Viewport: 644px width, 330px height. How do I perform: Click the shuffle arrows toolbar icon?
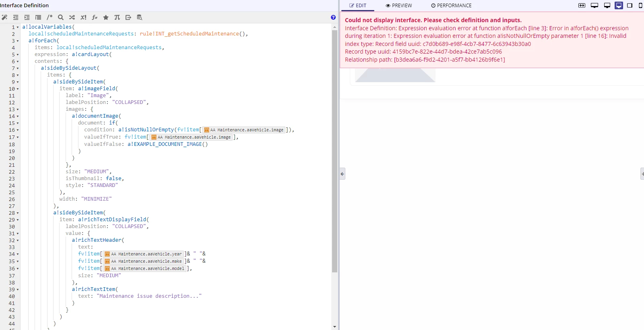click(x=72, y=17)
